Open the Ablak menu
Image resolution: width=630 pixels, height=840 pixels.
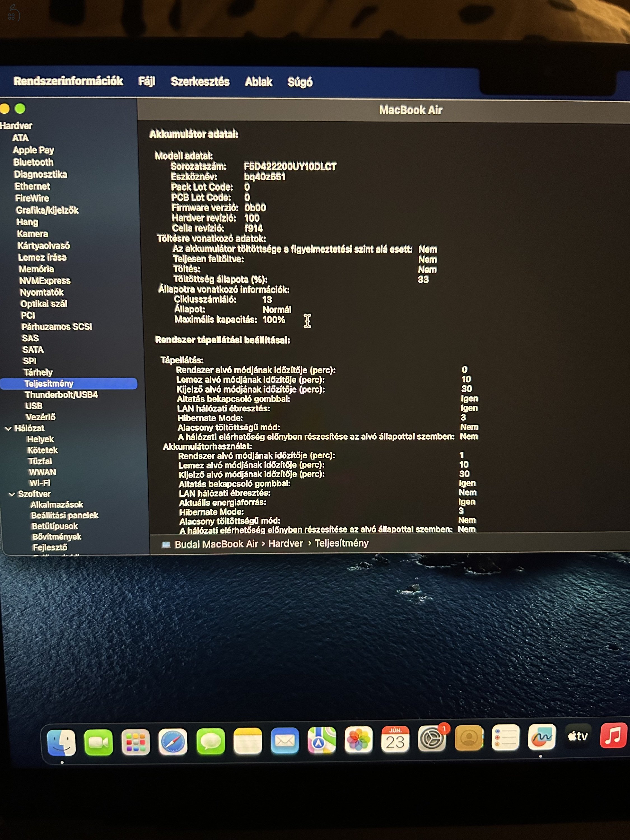pyautogui.click(x=259, y=82)
